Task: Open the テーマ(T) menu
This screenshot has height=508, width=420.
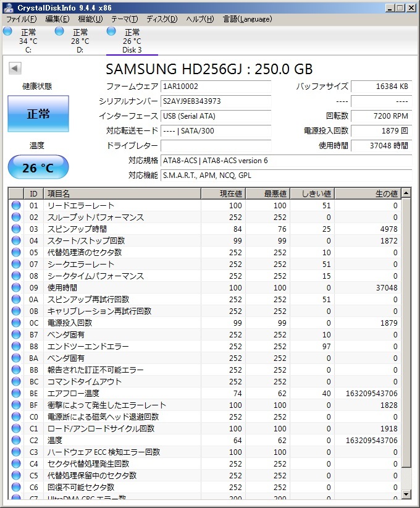Action: point(125,19)
